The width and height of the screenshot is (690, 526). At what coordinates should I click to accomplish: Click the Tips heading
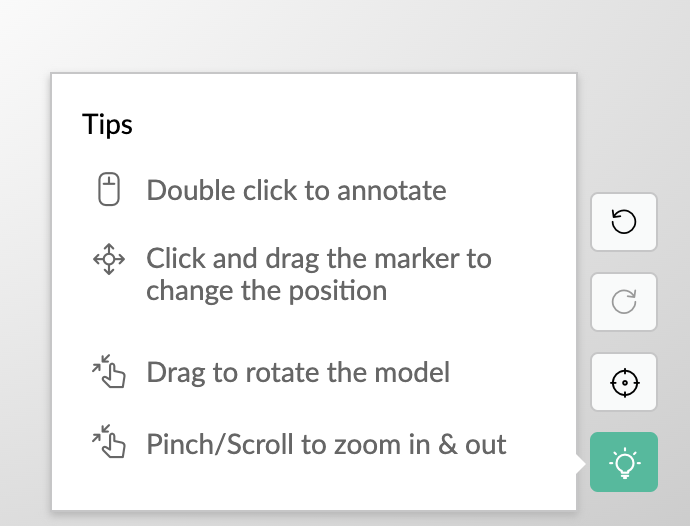pyautogui.click(x=107, y=125)
